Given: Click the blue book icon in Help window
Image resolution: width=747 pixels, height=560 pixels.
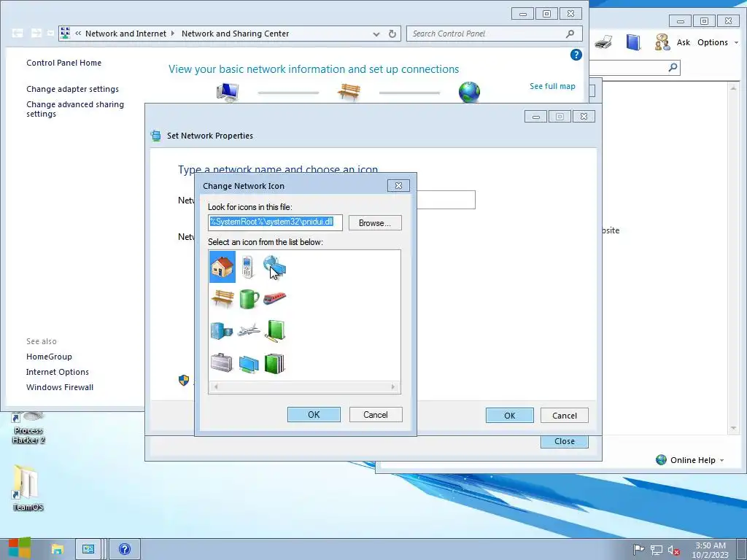Looking at the screenshot, I should 633,42.
